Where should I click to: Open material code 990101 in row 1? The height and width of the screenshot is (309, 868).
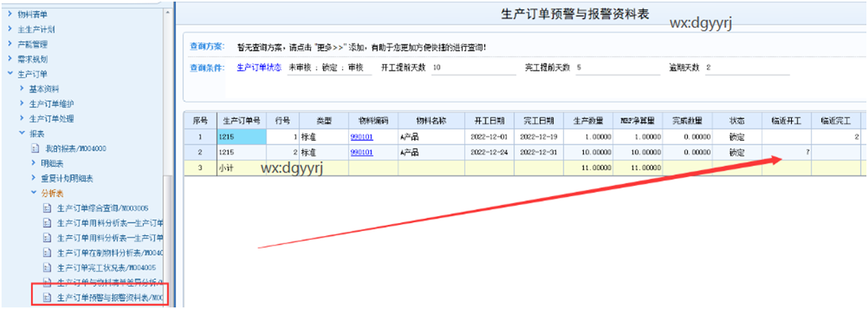click(x=362, y=137)
